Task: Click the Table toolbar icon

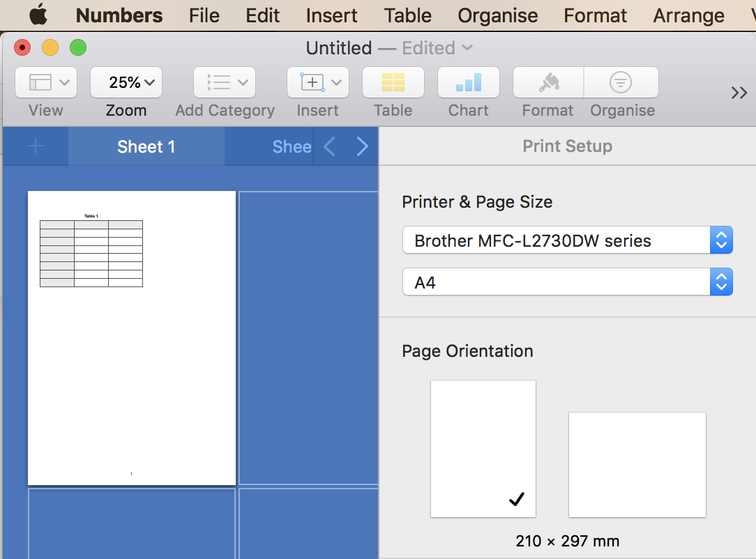Action: pyautogui.click(x=393, y=83)
